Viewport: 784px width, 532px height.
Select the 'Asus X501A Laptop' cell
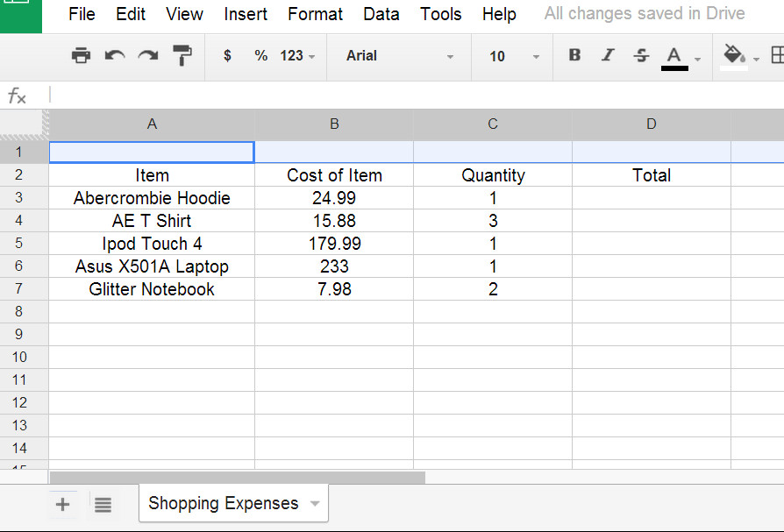(x=152, y=266)
